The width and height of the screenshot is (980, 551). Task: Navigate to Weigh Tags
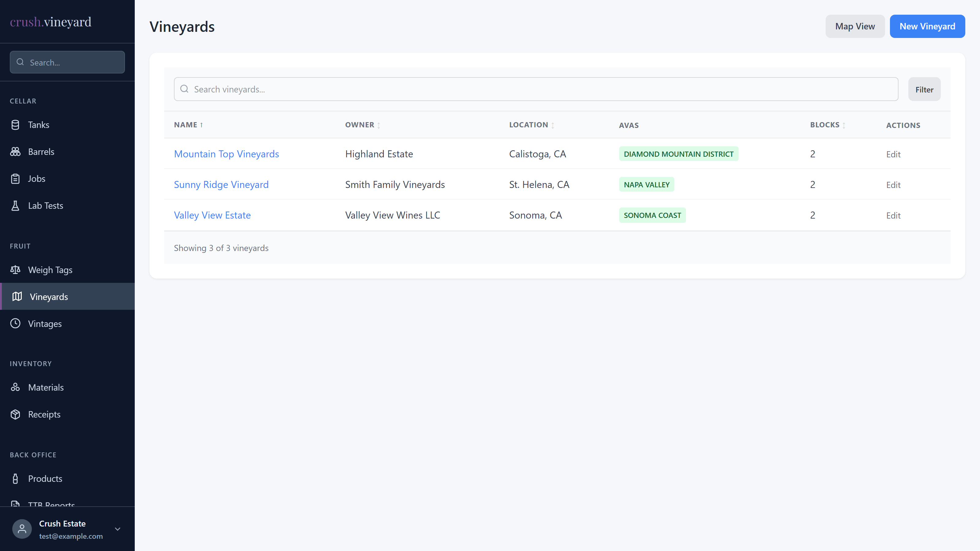point(67,270)
